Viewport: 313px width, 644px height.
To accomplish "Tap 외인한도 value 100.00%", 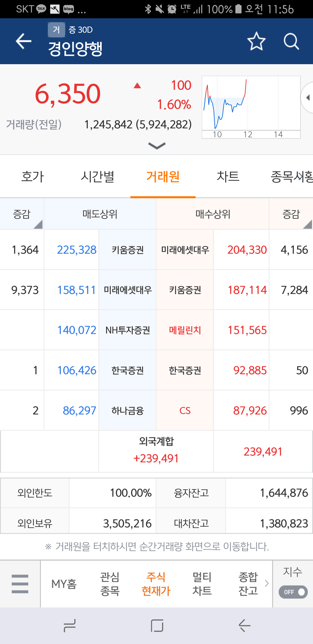I will (x=131, y=493).
